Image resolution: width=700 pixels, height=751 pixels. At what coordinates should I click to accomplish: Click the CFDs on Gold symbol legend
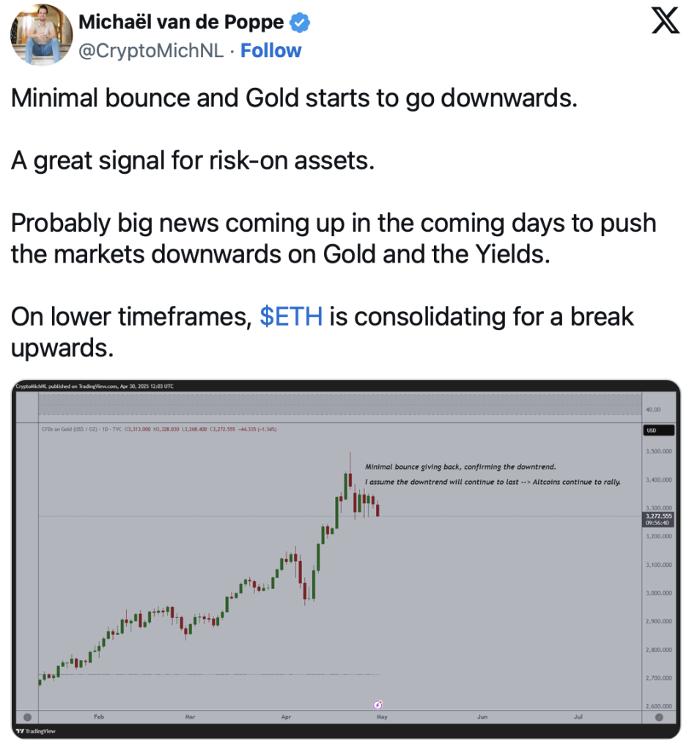point(81,429)
